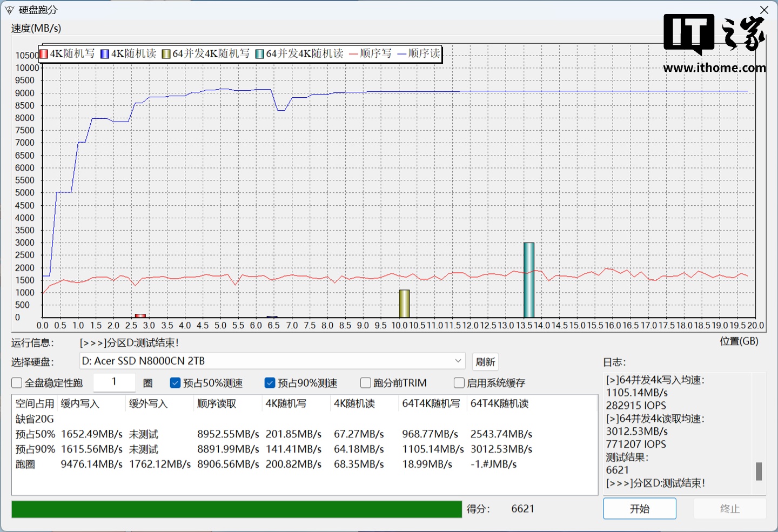Viewport: 778px width, 532px height.
Task: Click the teal 64并发4K随机读 legend swatch
Action: (x=260, y=54)
